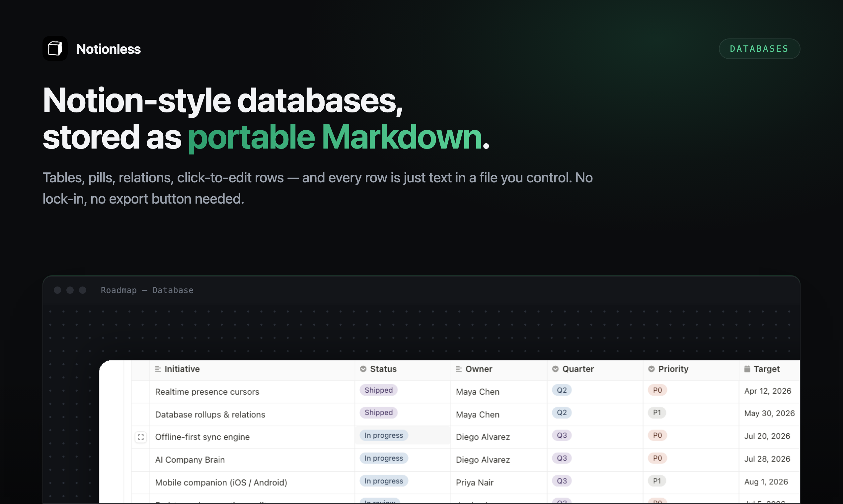Open the Owner column header
843x504 pixels.
(498, 370)
